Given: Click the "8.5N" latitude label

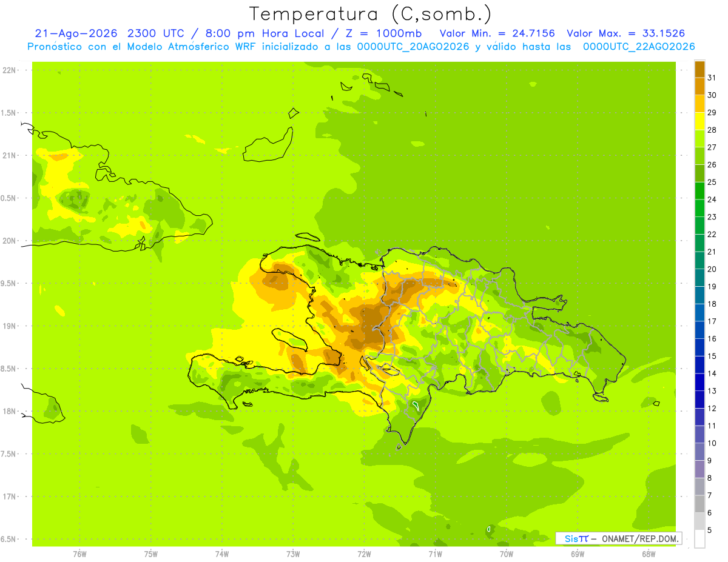Looking at the screenshot, I should [8, 369].
